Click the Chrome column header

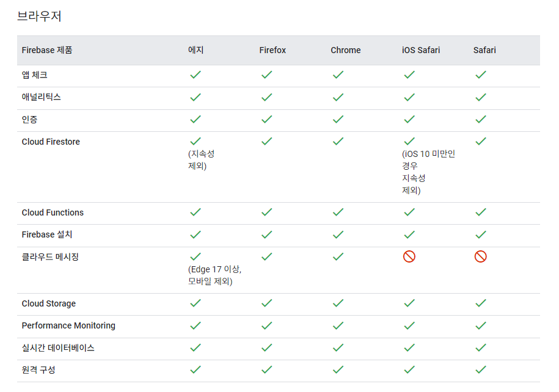click(345, 50)
